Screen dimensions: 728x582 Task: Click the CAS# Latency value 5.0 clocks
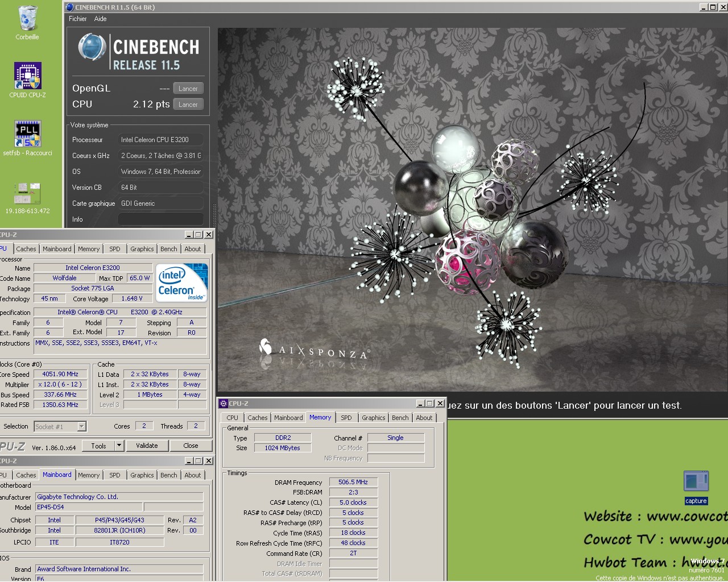click(353, 502)
